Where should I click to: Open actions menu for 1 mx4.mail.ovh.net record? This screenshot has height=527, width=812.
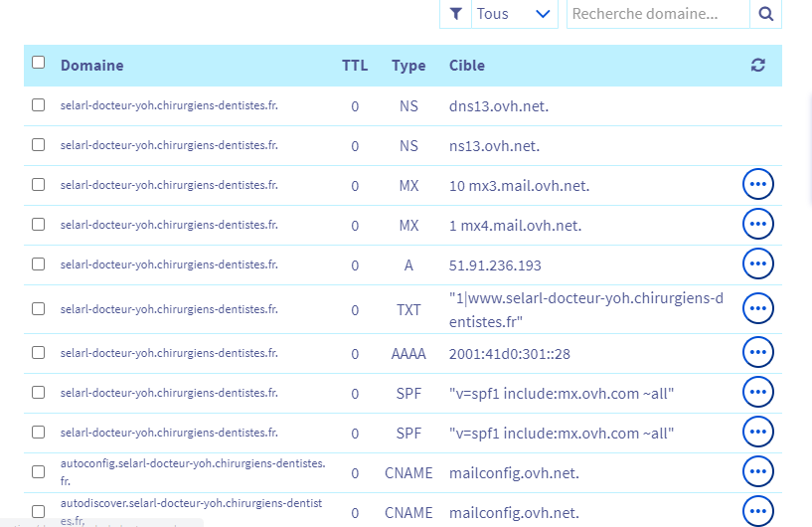tap(758, 225)
